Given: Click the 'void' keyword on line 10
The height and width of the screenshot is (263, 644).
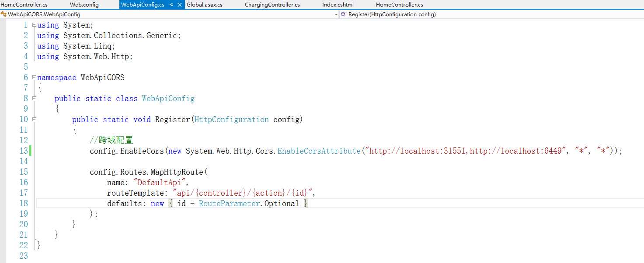Looking at the screenshot, I should coord(142,119).
